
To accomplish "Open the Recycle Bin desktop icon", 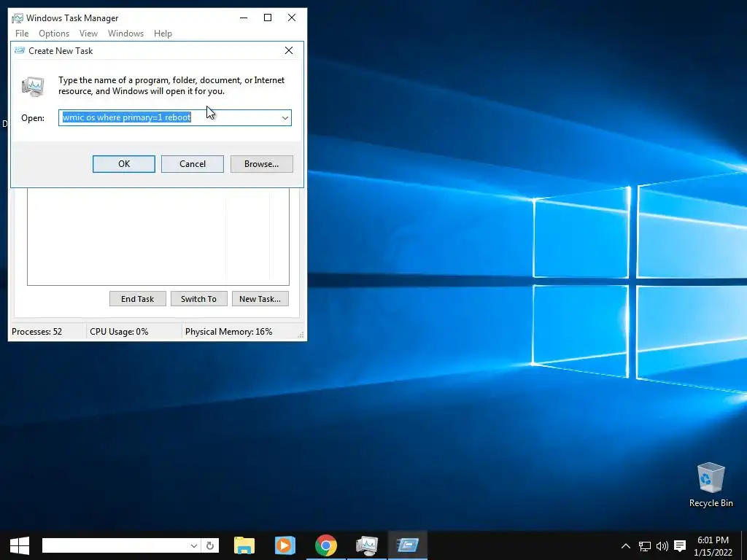I will click(711, 485).
